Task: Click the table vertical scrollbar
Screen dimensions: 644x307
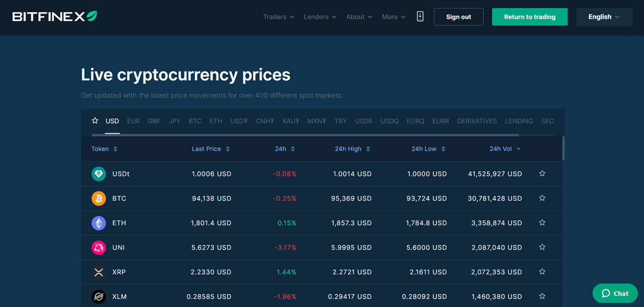Action: pos(563,148)
